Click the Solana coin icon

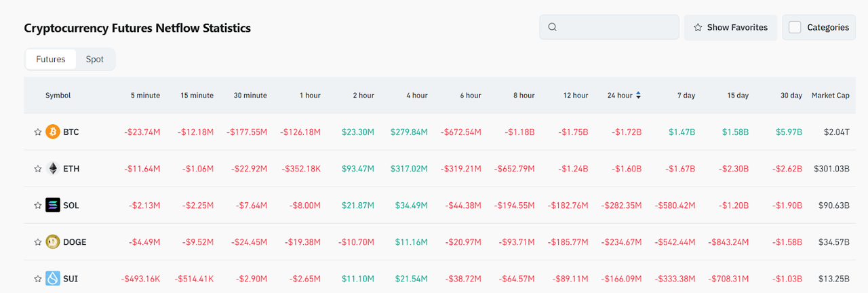(x=53, y=205)
